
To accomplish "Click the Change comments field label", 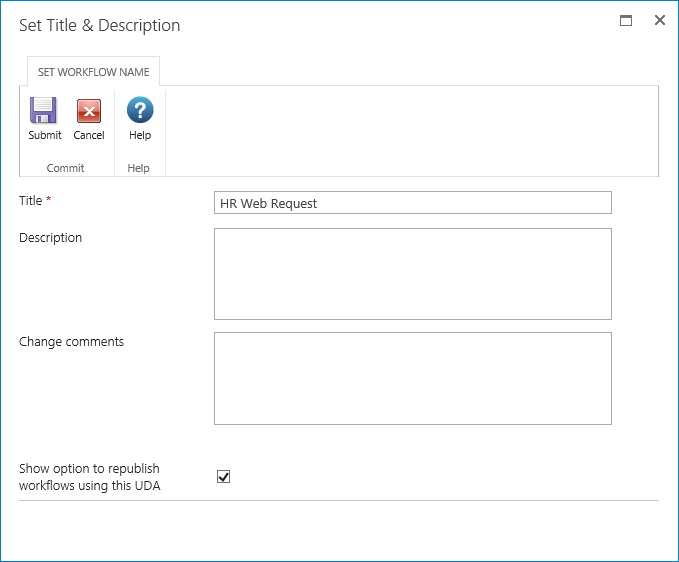I will tap(72, 342).
